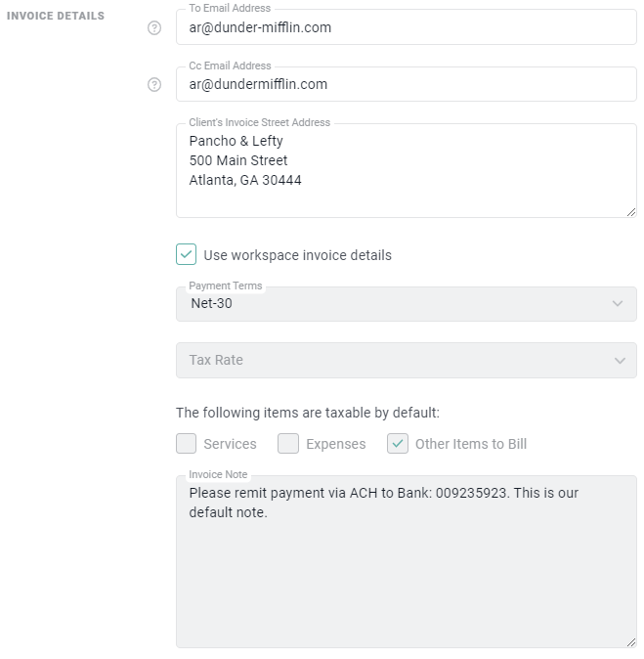Uncheck Use workspace invoice details
Viewport: 644px width, 659px height.
[x=187, y=255]
